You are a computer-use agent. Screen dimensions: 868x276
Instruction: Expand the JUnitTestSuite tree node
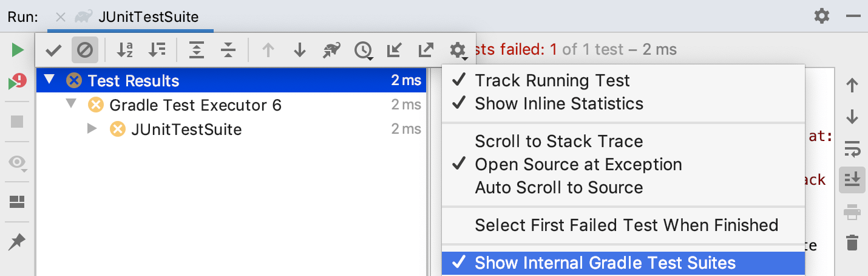pyautogui.click(x=92, y=129)
